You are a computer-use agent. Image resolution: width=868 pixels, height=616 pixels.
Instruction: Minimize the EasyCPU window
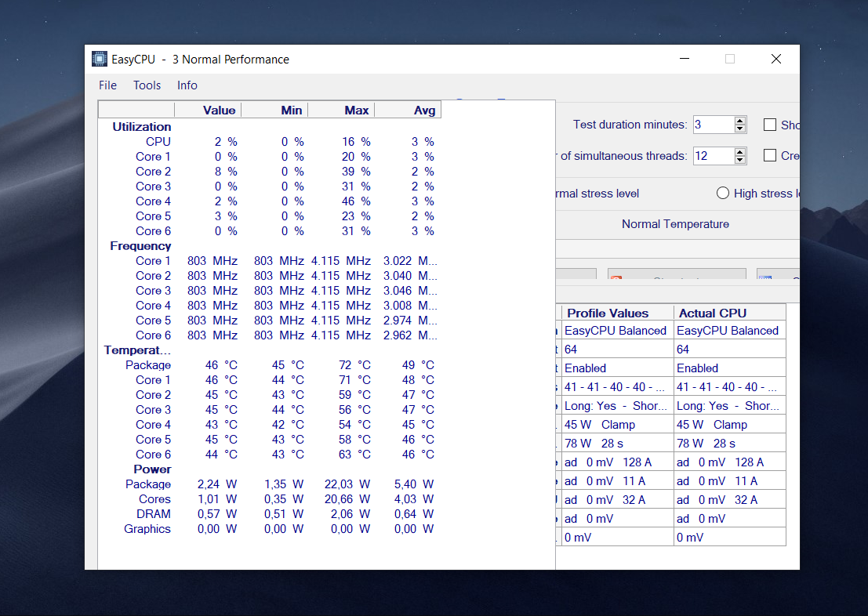point(685,59)
